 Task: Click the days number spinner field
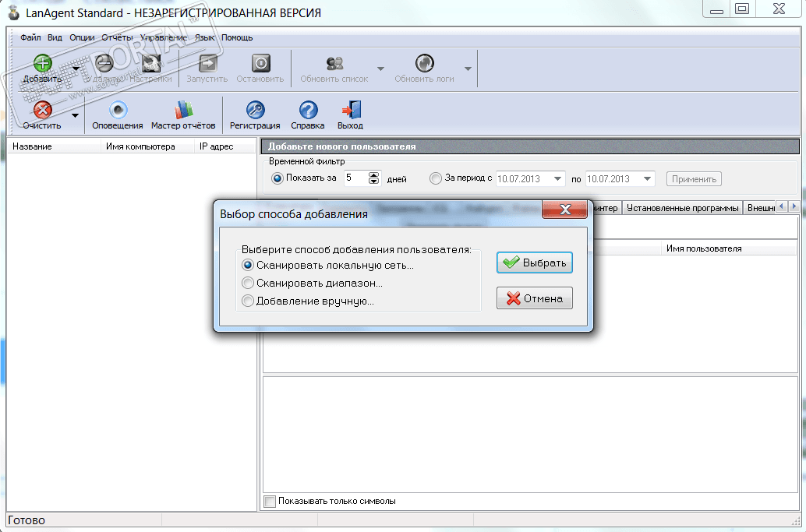(356, 178)
